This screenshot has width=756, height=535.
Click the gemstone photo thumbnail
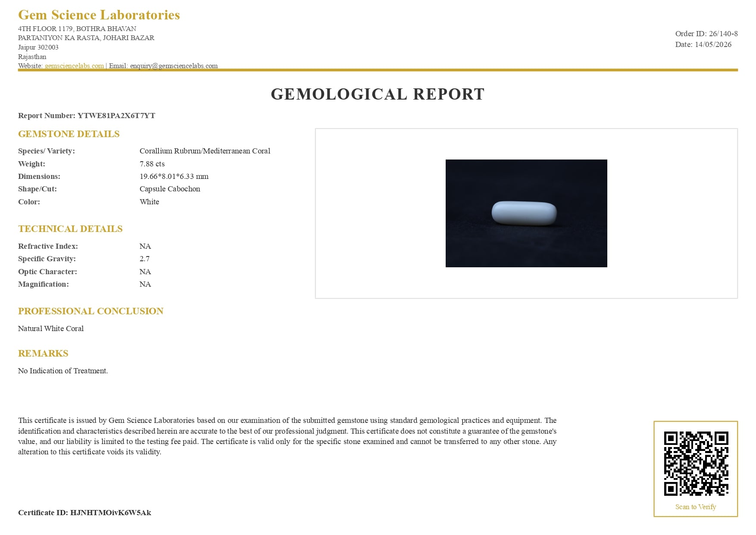click(x=526, y=213)
